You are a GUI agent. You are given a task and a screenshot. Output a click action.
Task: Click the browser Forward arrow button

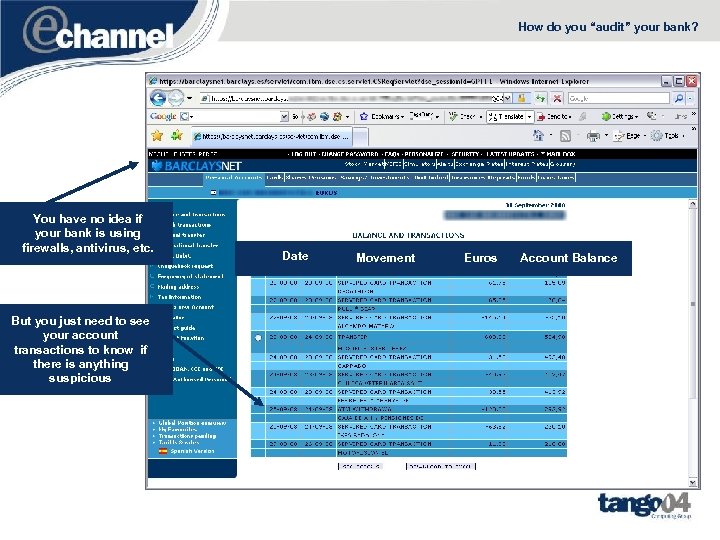click(176, 98)
